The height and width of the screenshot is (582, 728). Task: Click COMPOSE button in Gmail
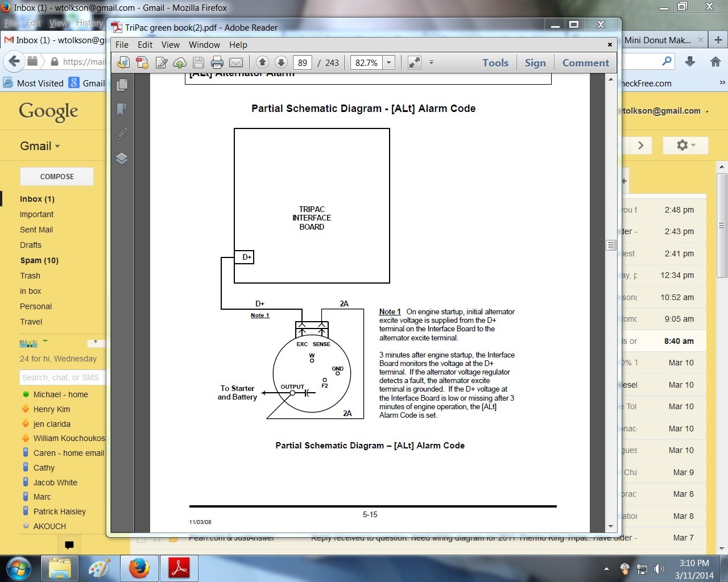click(x=57, y=177)
